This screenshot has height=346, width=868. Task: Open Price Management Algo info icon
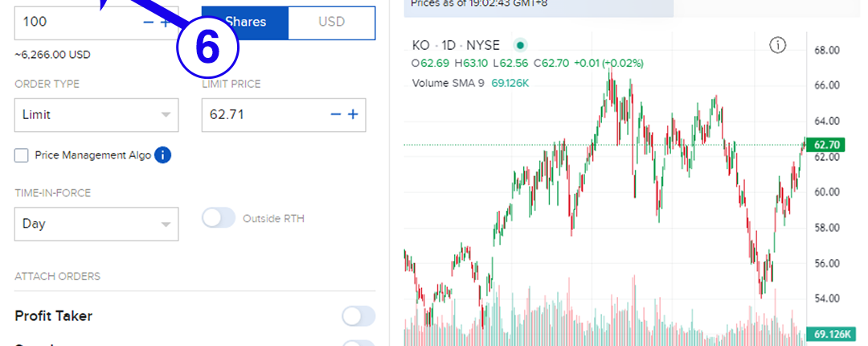point(162,155)
